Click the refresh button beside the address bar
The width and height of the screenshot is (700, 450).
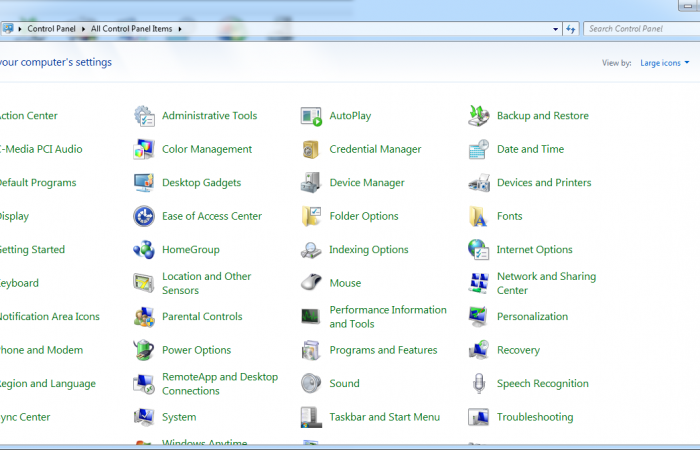click(570, 29)
